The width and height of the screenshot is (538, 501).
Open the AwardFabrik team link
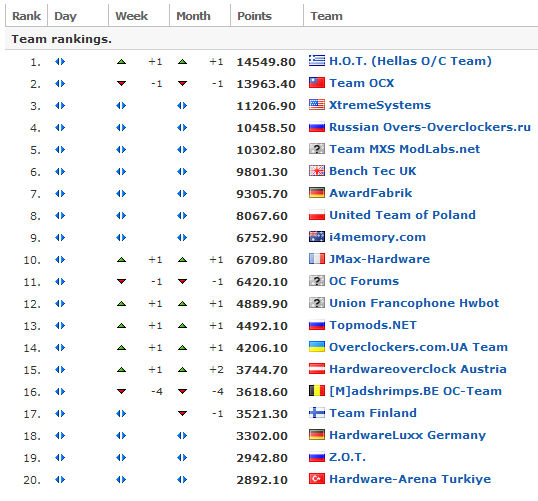coord(371,193)
